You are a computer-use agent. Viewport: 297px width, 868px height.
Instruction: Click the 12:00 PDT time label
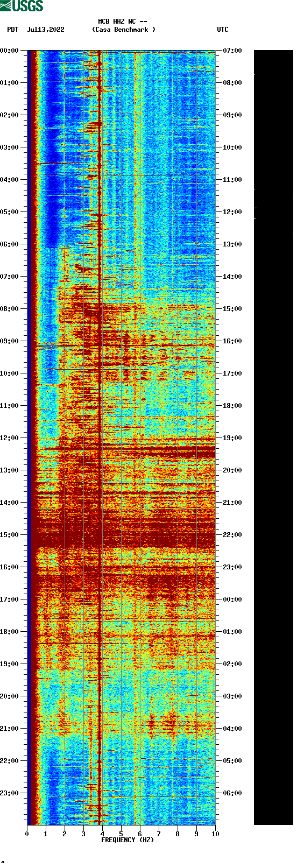pos(10,438)
